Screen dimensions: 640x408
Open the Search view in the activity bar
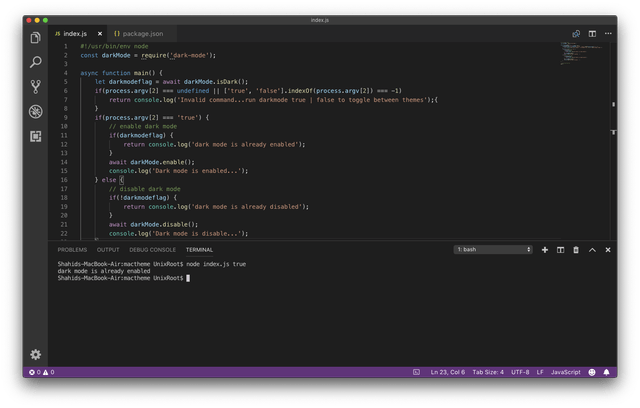coord(36,62)
